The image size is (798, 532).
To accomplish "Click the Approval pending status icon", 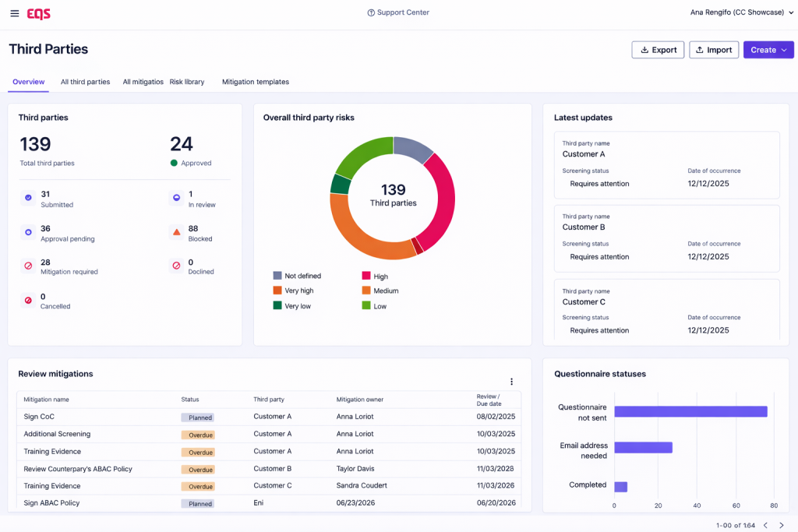I will pyautogui.click(x=28, y=233).
